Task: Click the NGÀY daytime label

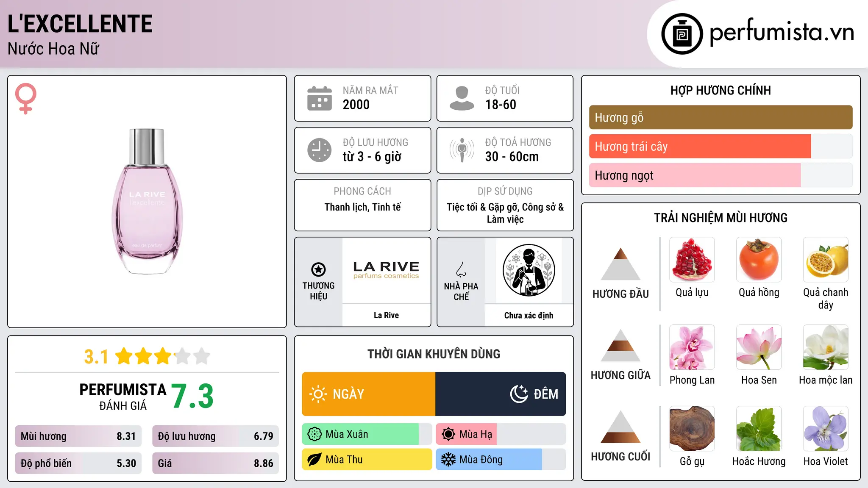Action: pos(348,394)
